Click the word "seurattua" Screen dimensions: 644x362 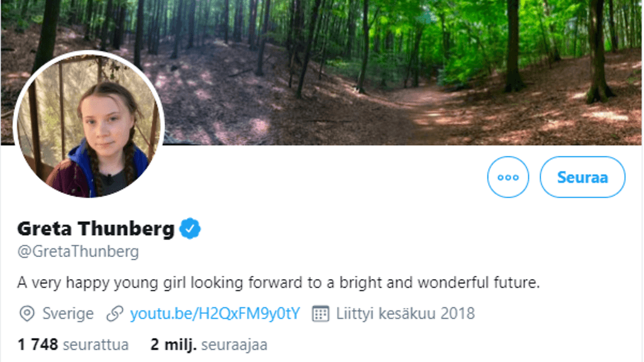96,344
